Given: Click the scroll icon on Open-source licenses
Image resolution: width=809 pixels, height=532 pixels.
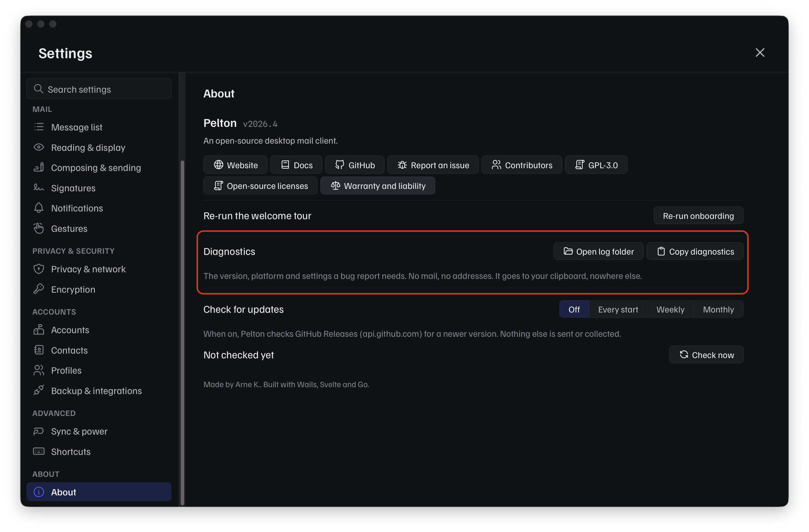Looking at the screenshot, I should tap(218, 186).
